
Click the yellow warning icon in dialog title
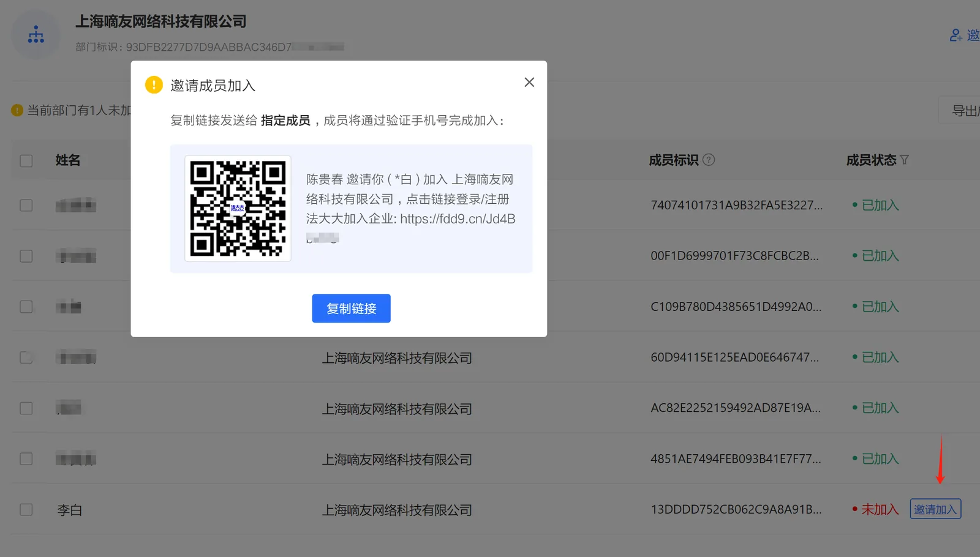154,85
